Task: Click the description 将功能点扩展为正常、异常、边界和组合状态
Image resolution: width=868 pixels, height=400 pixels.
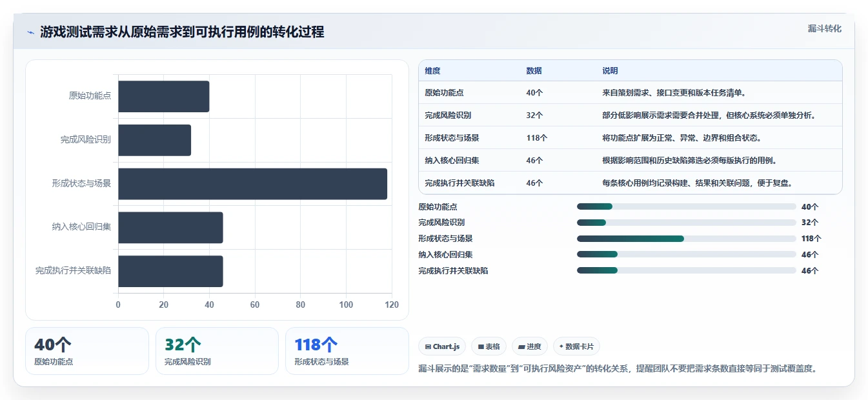Action: [x=683, y=138]
